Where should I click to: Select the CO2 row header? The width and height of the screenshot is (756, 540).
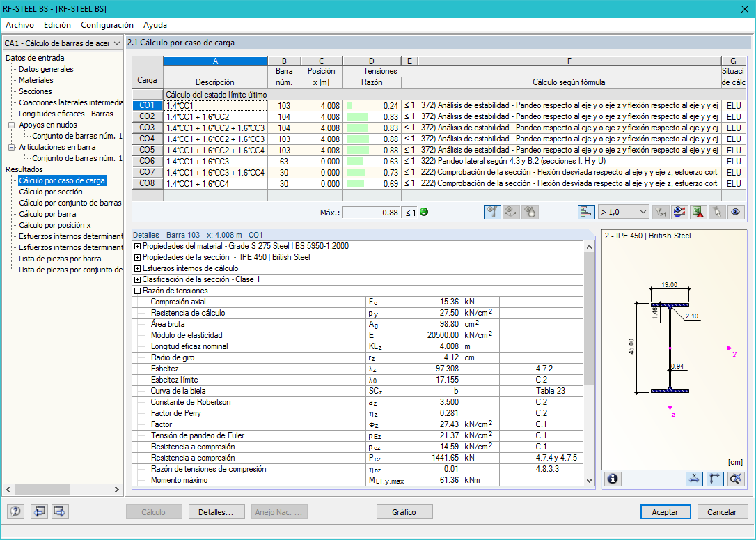[x=148, y=116]
